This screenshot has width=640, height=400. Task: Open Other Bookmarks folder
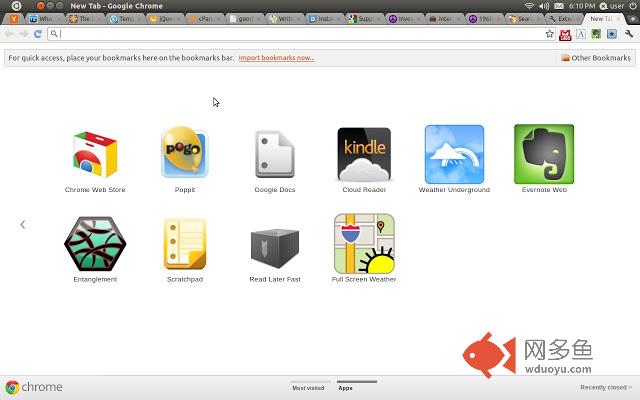coord(596,58)
